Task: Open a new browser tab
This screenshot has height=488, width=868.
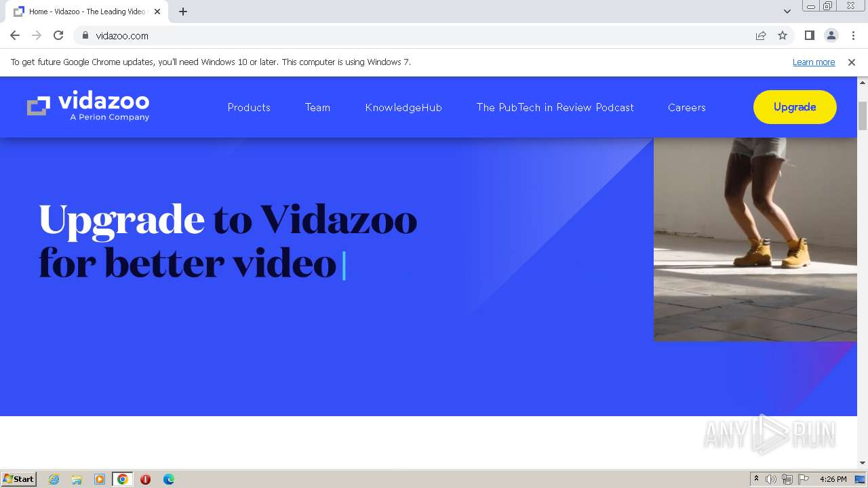Action: tap(183, 12)
